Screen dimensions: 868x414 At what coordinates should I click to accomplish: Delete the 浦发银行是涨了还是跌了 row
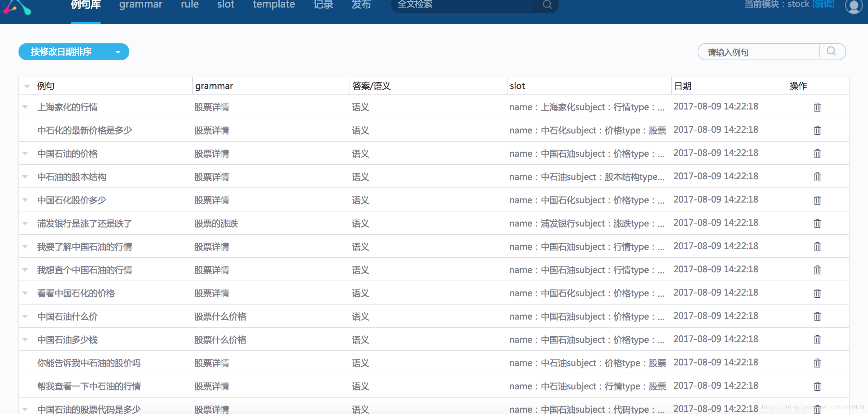pos(817,223)
